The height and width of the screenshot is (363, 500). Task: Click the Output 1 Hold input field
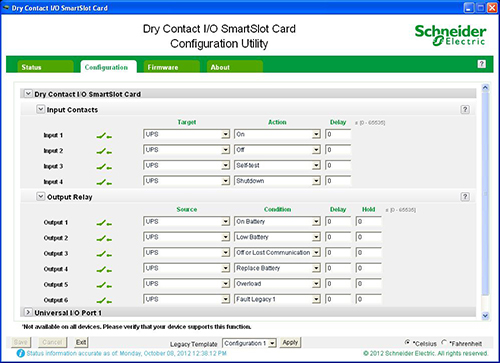tap(368, 222)
